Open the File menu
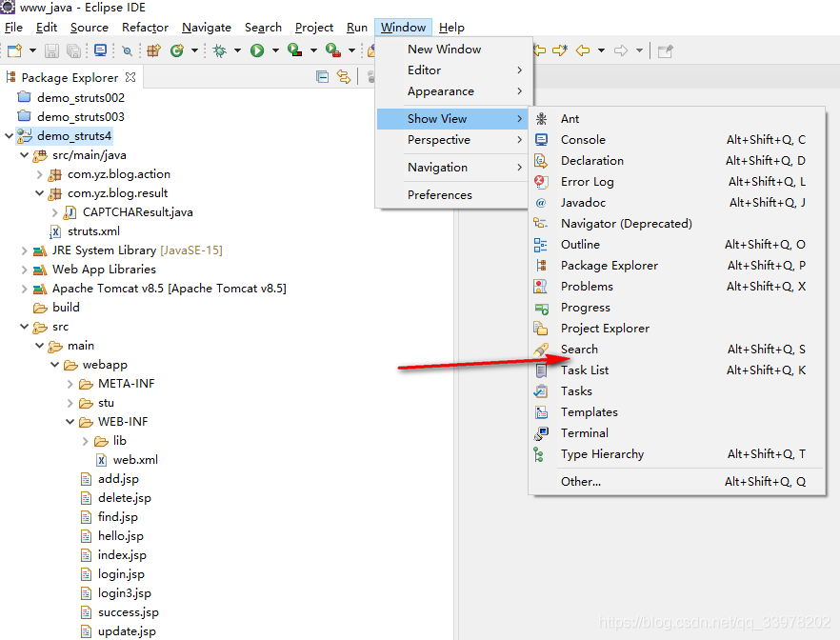Screen dimensions: 840x640 pyautogui.click(x=13, y=28)
